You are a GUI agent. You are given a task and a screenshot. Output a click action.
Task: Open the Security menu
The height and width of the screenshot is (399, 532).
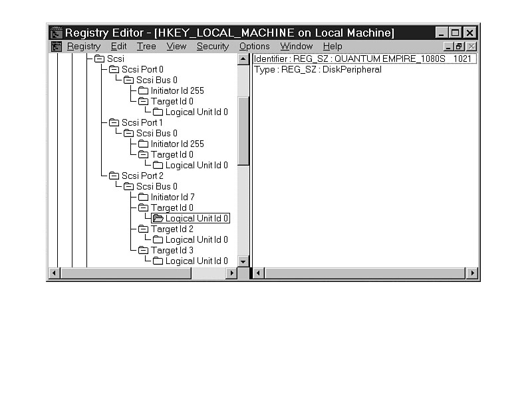click(x=212, y=46)
